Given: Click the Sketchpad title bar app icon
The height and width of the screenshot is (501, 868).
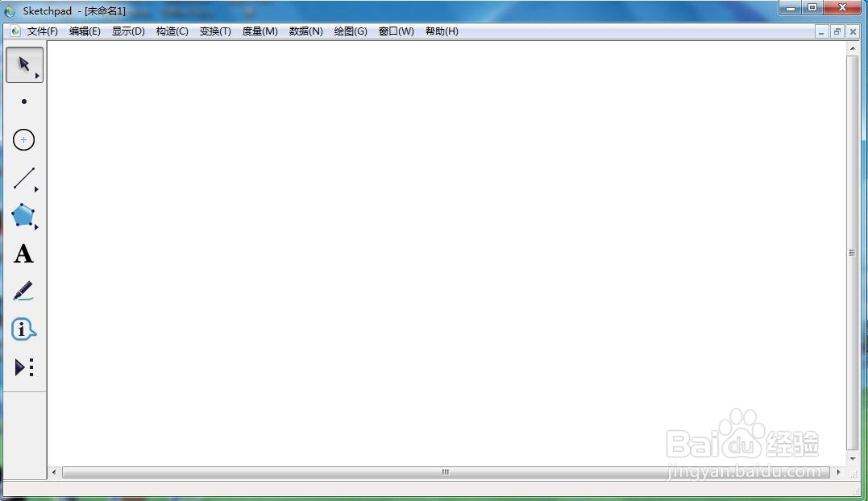Looking at the screenshot, I should [x=10, y=11].
